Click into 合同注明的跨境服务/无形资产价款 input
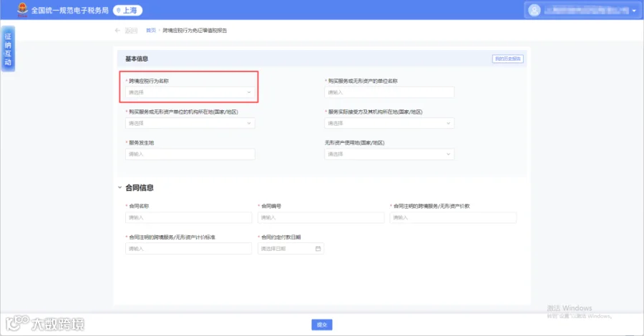The width and height of the screenshot is (644, 336). (x=453, y=217)
